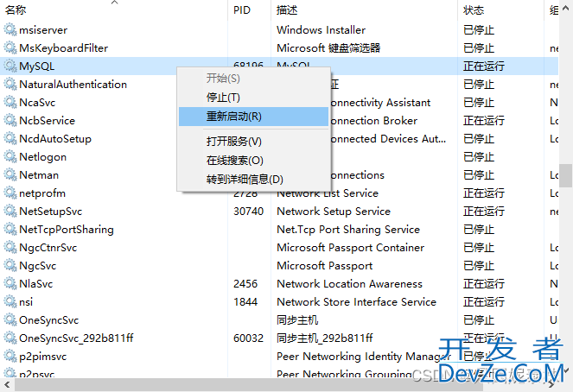Image resolution: width=573 pixels, height=392 pixels.
Task: Sort by the 名称 column header
Action: tap(114, 9)
